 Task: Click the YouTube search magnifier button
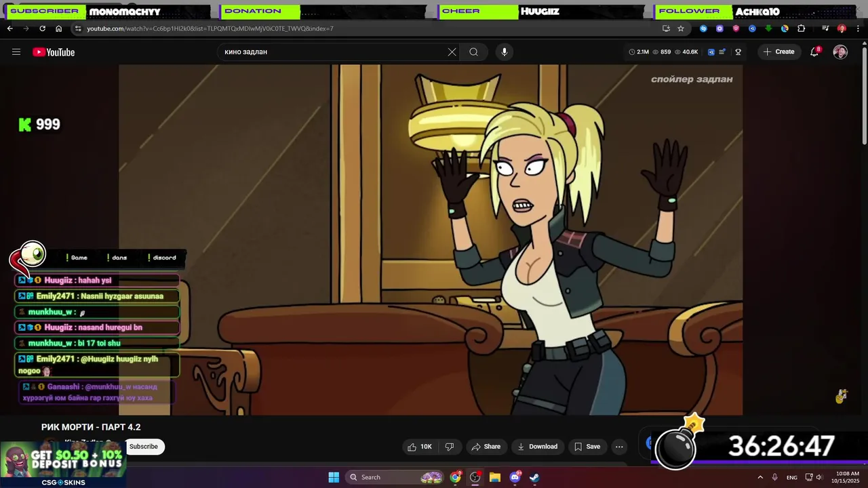(474, 52)
